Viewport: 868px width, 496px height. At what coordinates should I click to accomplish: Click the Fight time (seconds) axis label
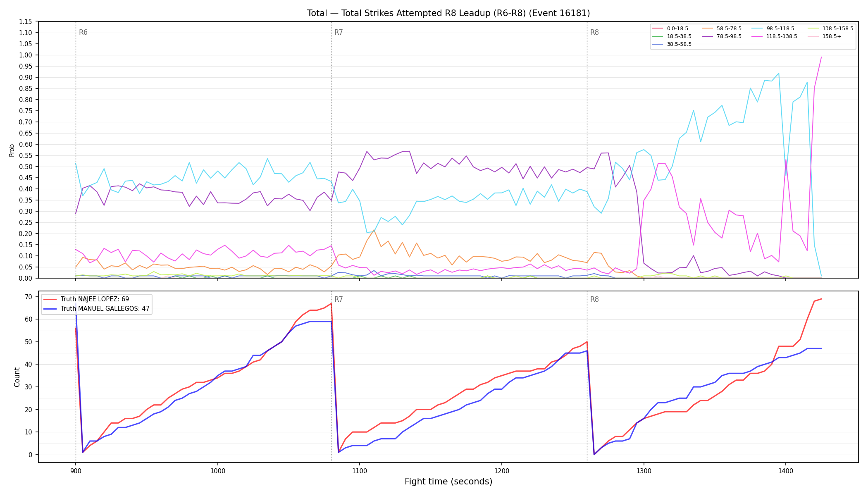[448, 482]
